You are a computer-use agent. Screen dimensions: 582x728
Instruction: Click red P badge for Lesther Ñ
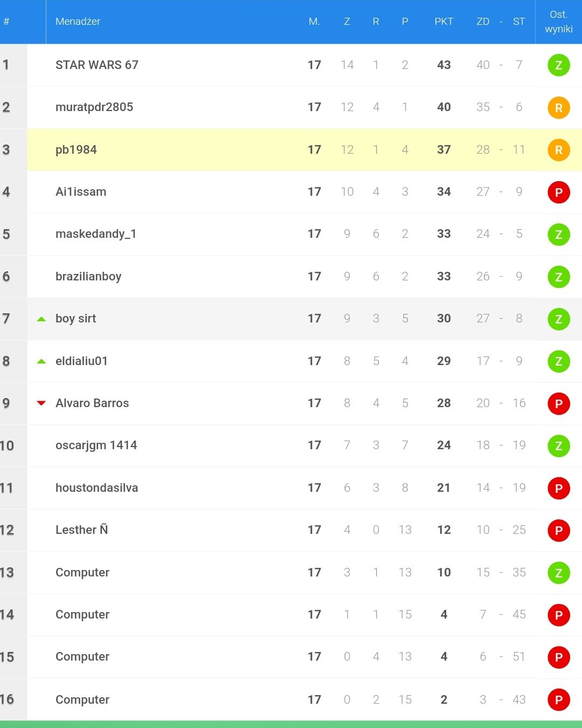point(559,530)
